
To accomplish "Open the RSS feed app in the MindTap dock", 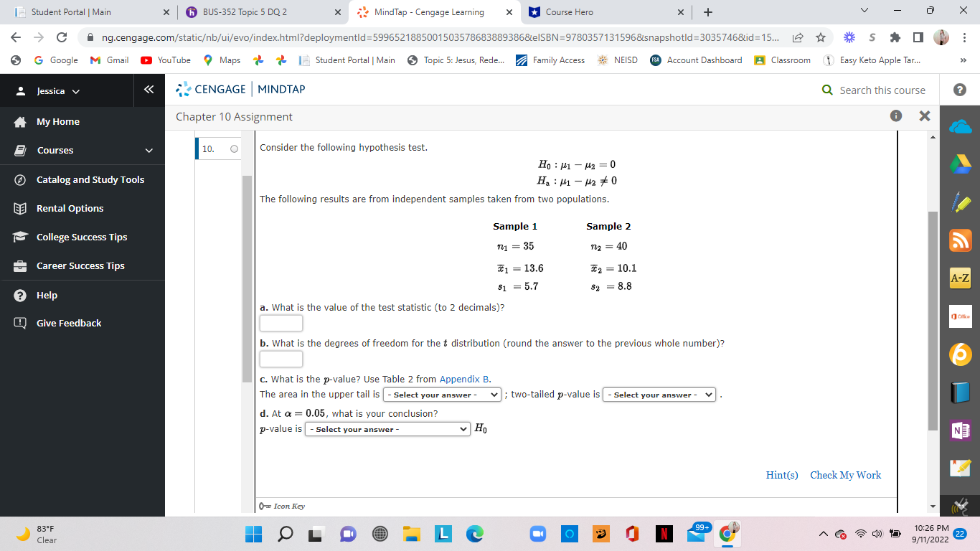I will 960,240.
